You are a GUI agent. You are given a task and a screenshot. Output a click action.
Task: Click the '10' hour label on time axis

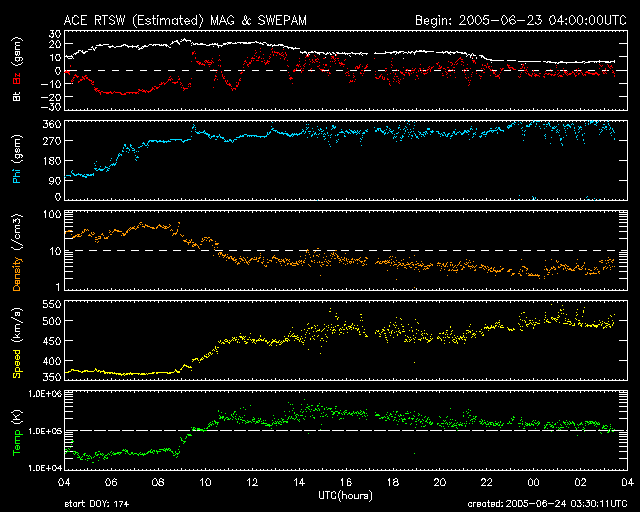205,483
